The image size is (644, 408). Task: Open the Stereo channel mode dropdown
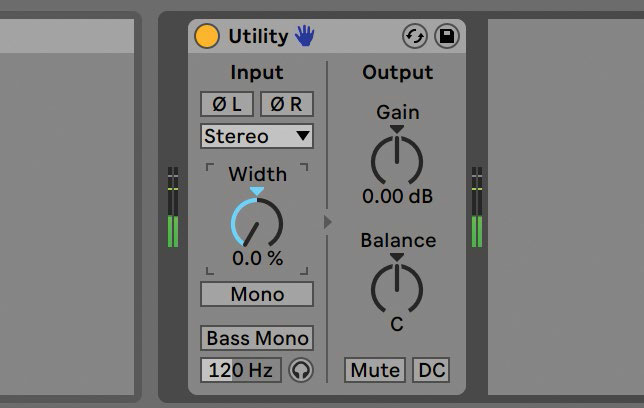coord(257,136)
